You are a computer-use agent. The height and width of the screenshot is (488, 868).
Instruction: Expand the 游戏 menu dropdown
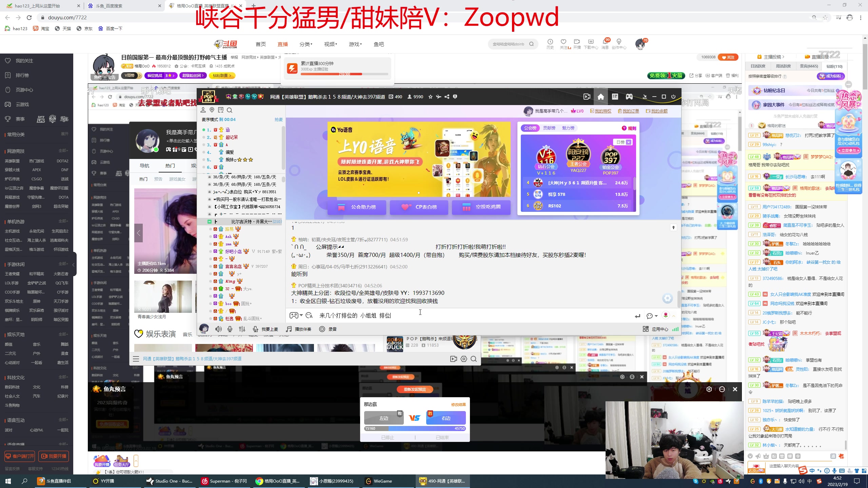[355, 44]
